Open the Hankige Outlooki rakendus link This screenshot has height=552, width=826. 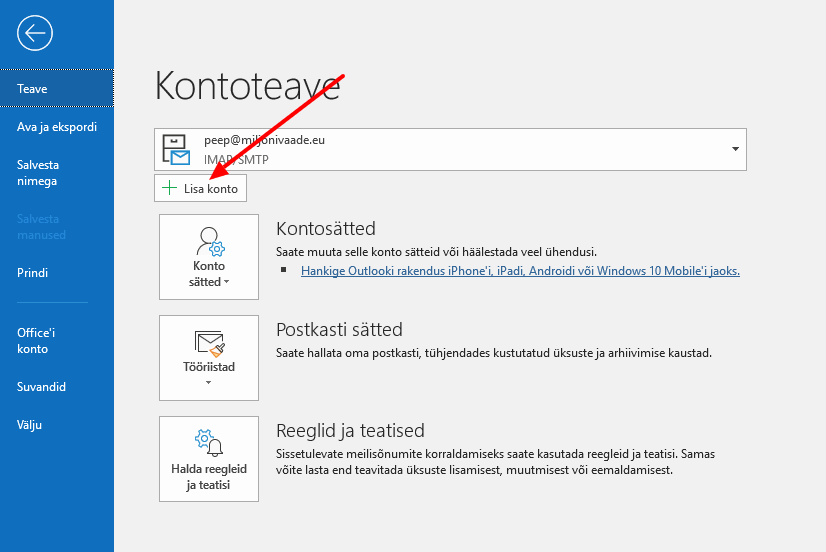(520, 270)
